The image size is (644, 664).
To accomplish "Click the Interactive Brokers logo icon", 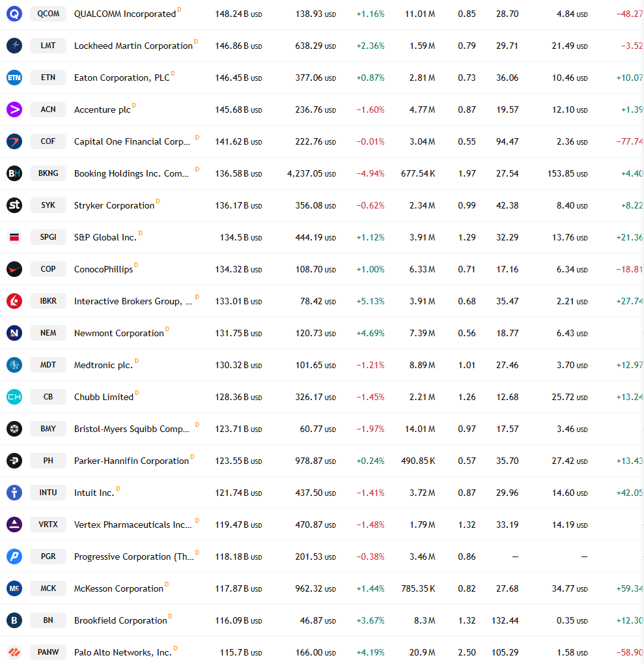I will 14,301.
